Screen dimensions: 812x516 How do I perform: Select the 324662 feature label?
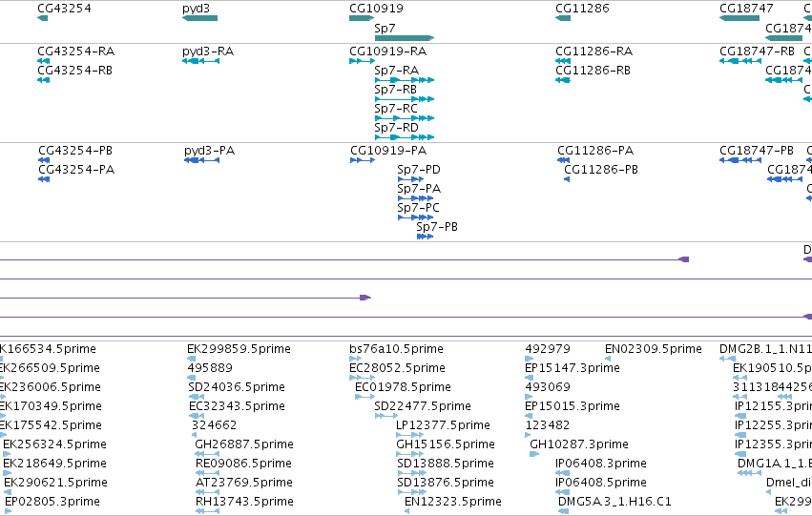point(214,425)
